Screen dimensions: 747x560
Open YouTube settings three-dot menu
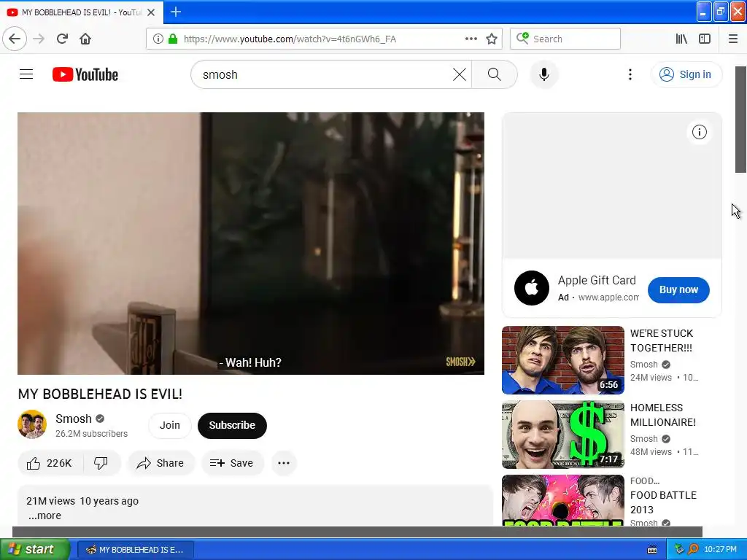pyautogui.click(x=630, y=74)
